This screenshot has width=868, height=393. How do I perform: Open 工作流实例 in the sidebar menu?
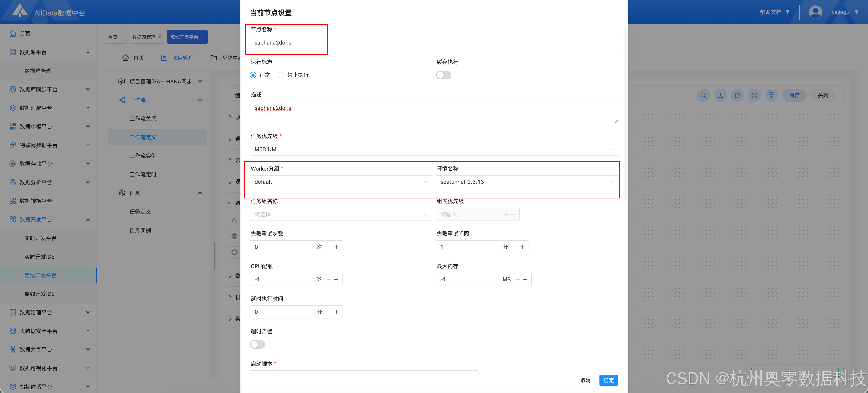pos(143,156)
